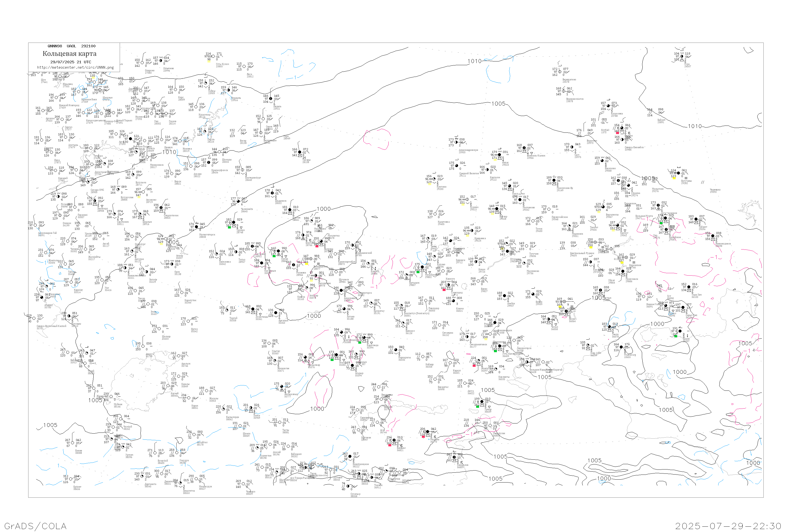798x532 pixels.
Task: Click the 1010 isobar label near Ижевск
Action: (x=169, y=152)
